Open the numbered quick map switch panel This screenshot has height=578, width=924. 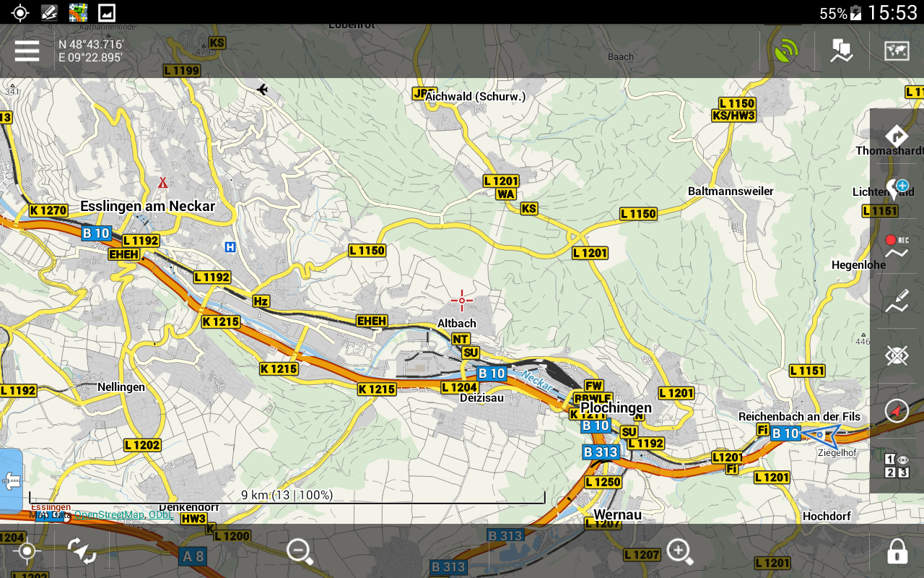pos(897,466)
